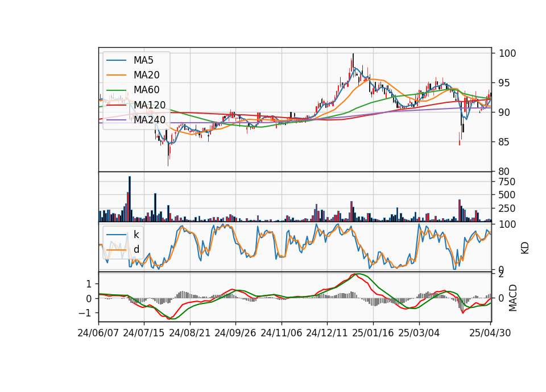Click the date label 24/08/21
Image resolution: width=546 pixels, height=392 pixels.
(x=190, y=333)
